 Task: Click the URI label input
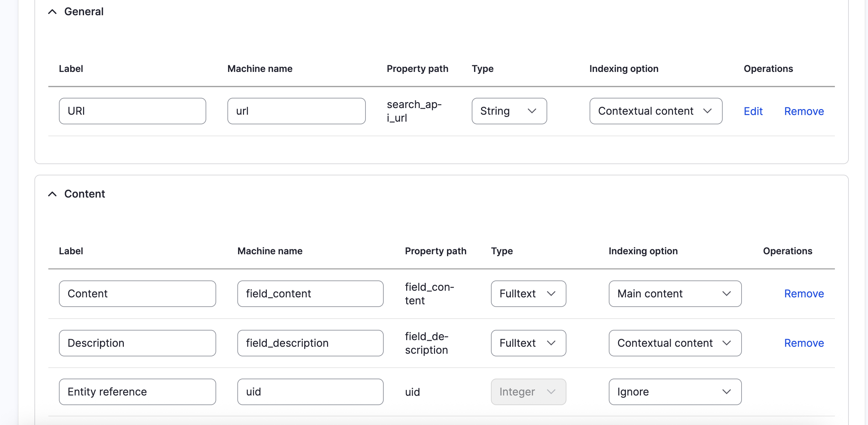pos(132,111)
